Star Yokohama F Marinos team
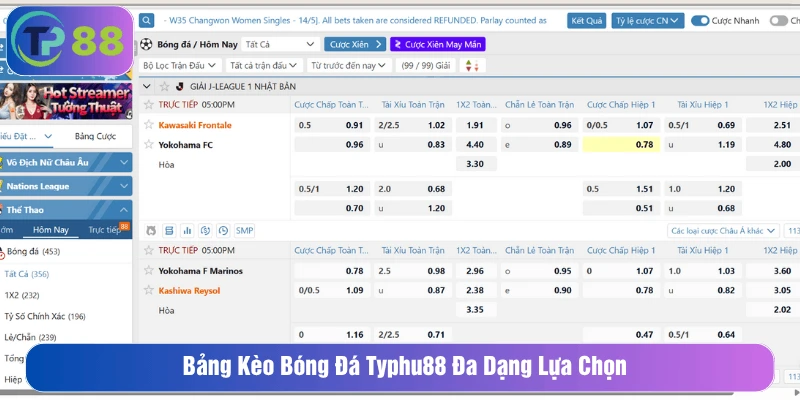The width and height of the screenshot is (800, 400). pos(148,270)
